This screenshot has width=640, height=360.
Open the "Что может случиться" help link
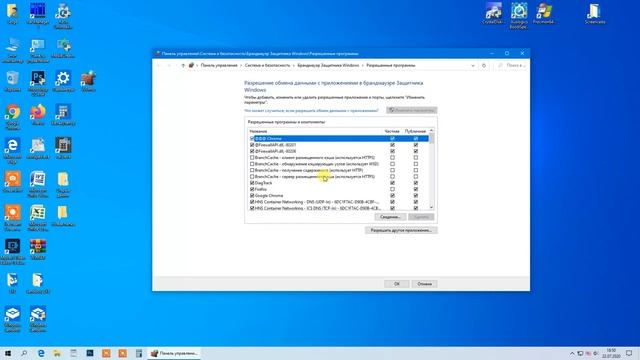pyautogui.click(x=311, y=111)
